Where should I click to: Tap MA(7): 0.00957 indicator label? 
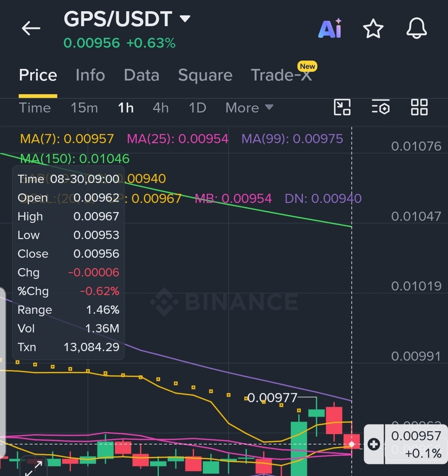[67, 139]
